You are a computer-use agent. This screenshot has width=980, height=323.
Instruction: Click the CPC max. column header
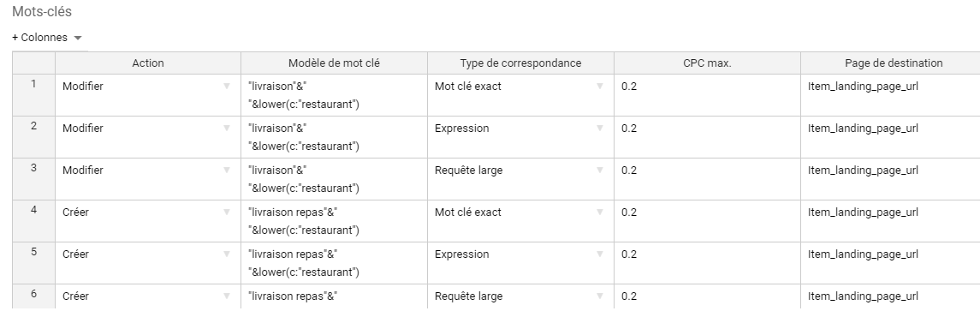coord(707,63)
